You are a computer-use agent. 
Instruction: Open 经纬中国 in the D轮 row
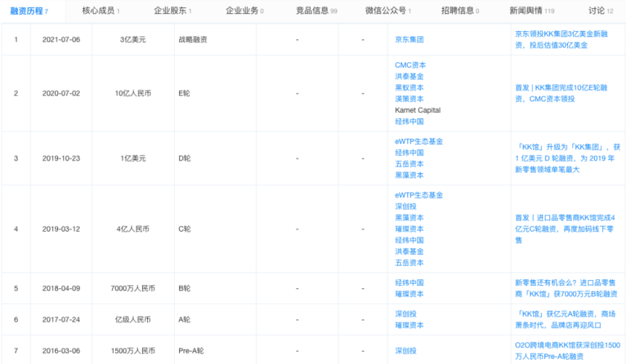pyautogui.click(x=409, y=152)
